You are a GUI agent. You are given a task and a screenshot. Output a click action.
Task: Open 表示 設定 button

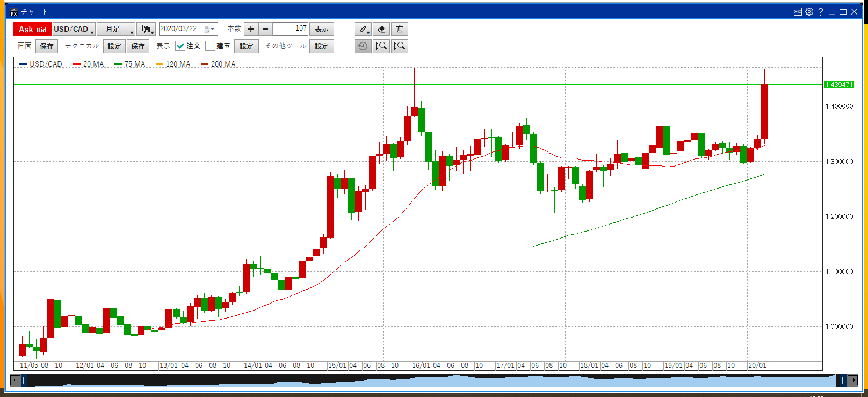click(x=247, y=46)
